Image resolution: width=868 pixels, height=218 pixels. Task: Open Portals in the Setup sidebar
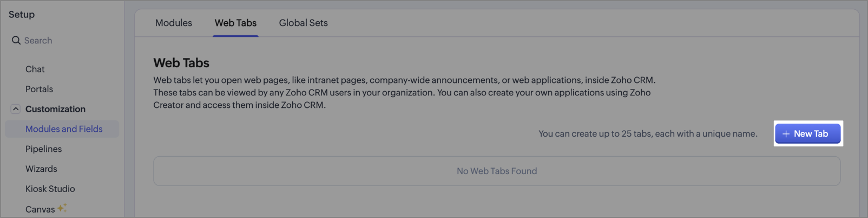click(x=39, y=89)
